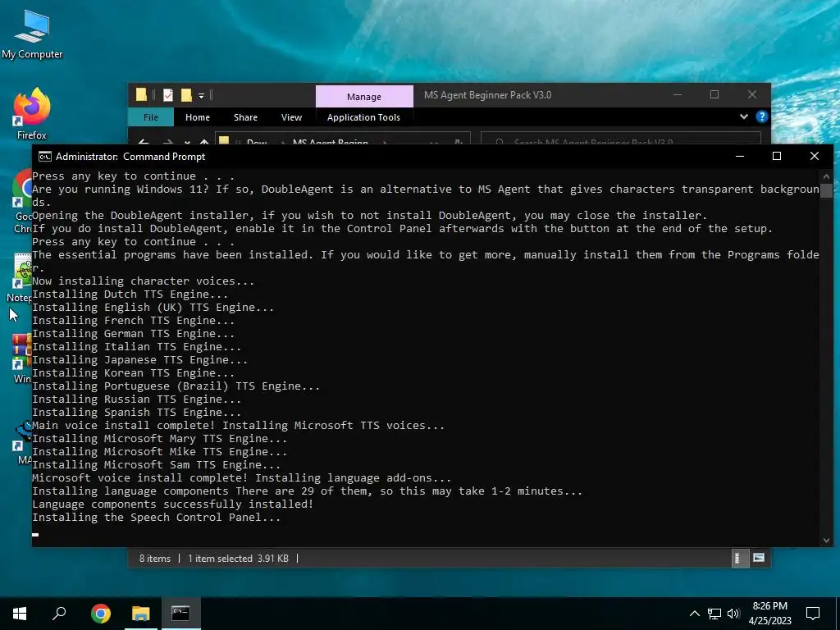Open the Home ribbon tab

click(198, 117)
